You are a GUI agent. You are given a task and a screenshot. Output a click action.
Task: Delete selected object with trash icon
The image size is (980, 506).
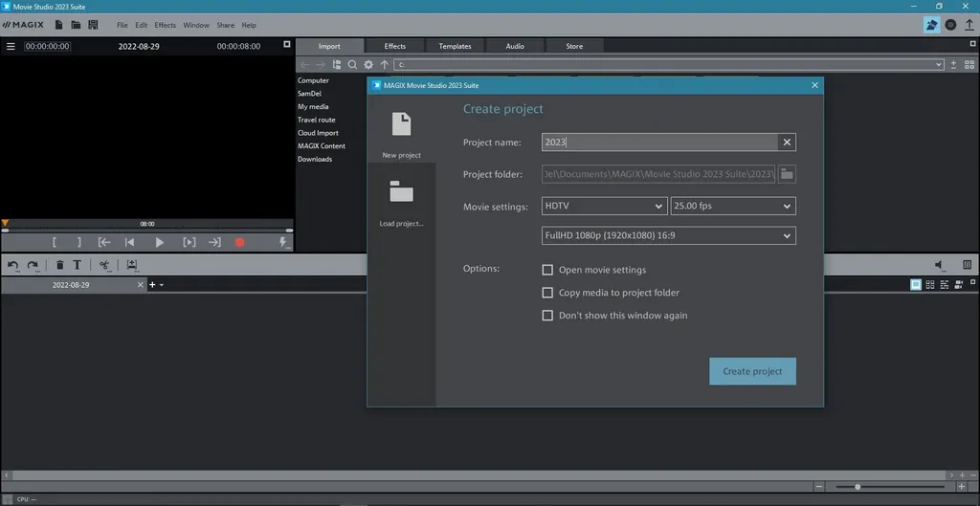click(60, 265)
